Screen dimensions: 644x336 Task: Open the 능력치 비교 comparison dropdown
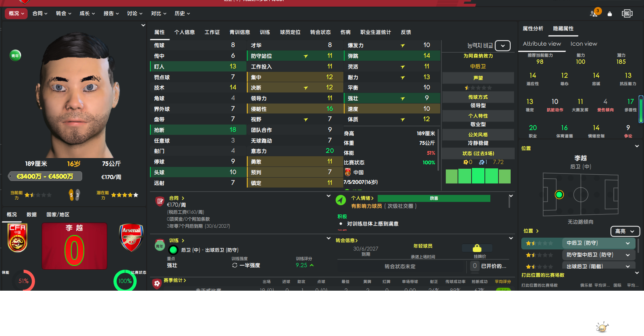pyautogui.click(x=503, y=46)
